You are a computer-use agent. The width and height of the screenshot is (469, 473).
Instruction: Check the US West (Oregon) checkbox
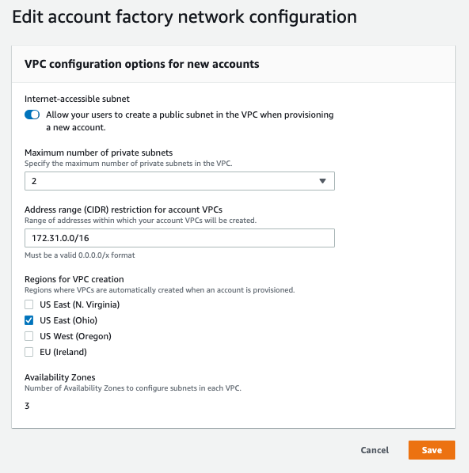tap(29, 336)
